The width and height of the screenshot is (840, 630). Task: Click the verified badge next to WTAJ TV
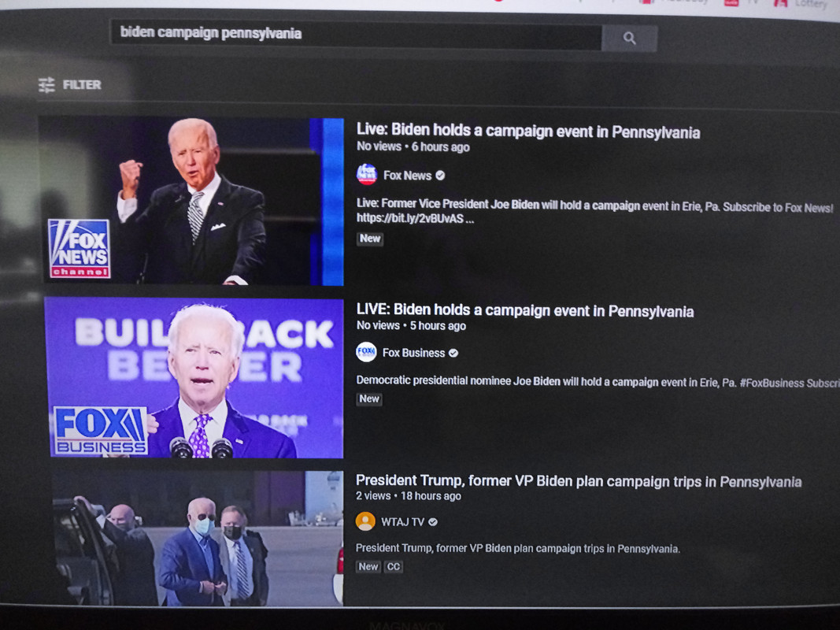(433, 522)
